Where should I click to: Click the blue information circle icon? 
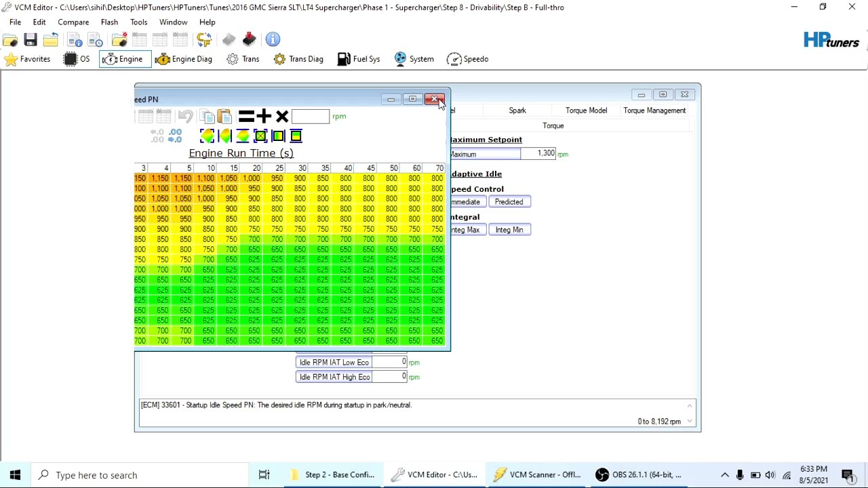pos(273,39)
